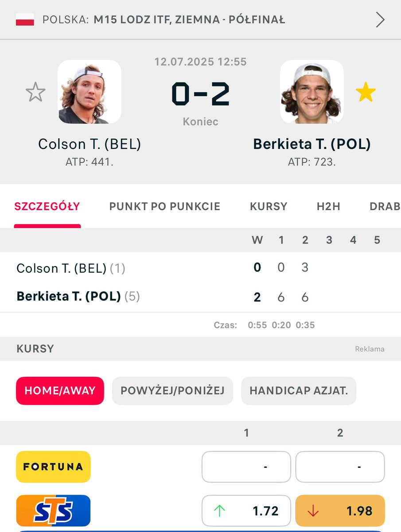Image resolution: width=401 pixels, height=532 pixels.
Task: Add Colson T. to favorites star
Action: pos(35,93)
